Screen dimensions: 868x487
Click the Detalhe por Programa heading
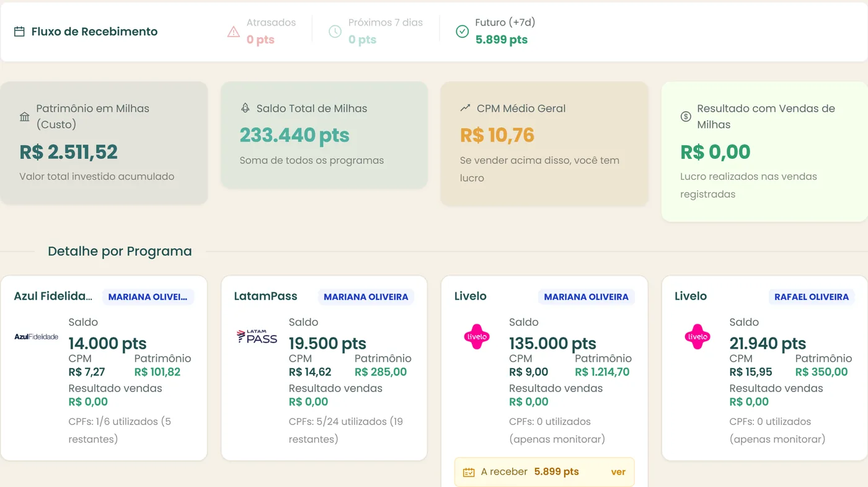click(120, 251)
